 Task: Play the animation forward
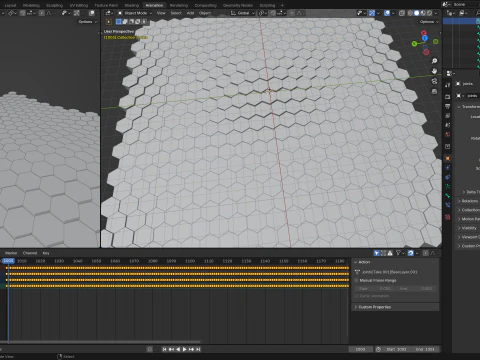[184, 349]
